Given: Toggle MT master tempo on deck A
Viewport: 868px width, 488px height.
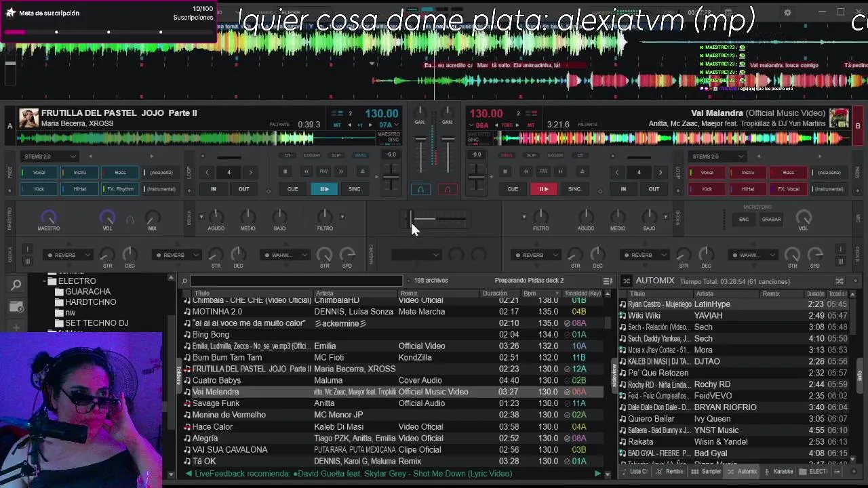Looking at the screenshot, I should (337, 125).
